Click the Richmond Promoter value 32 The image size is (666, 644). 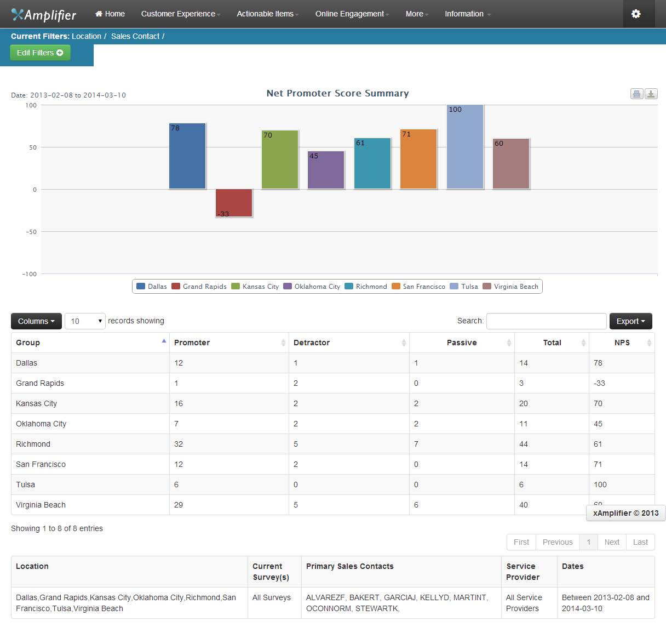tap(179, 444)
